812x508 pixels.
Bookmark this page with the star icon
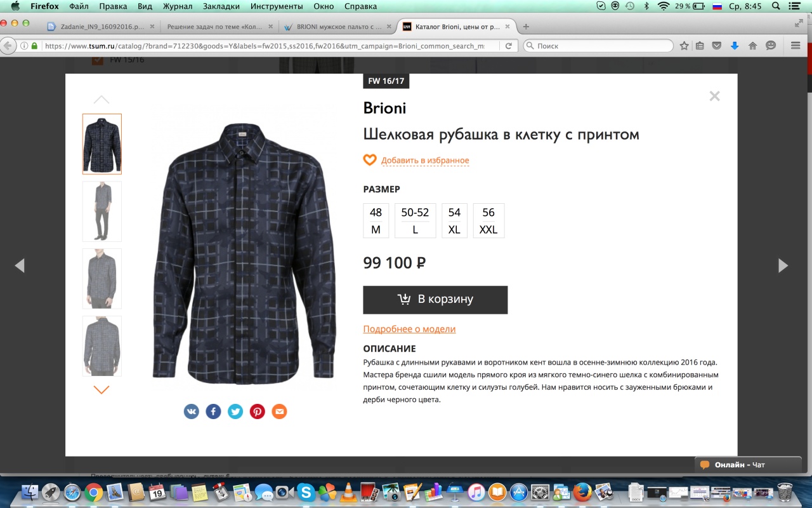pos(684,46)
